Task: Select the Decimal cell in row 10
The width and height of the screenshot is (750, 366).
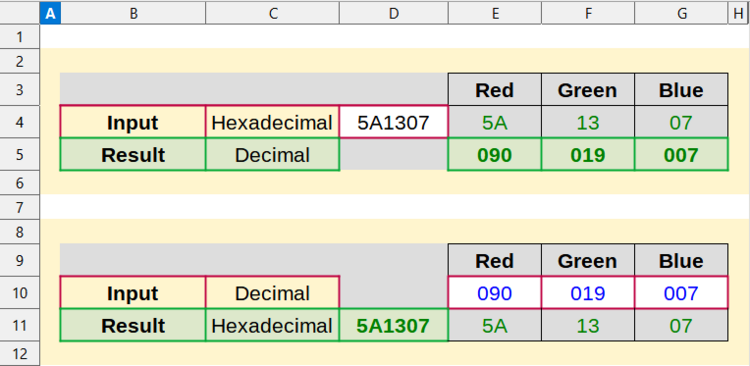Action: [x=273, y=293]
